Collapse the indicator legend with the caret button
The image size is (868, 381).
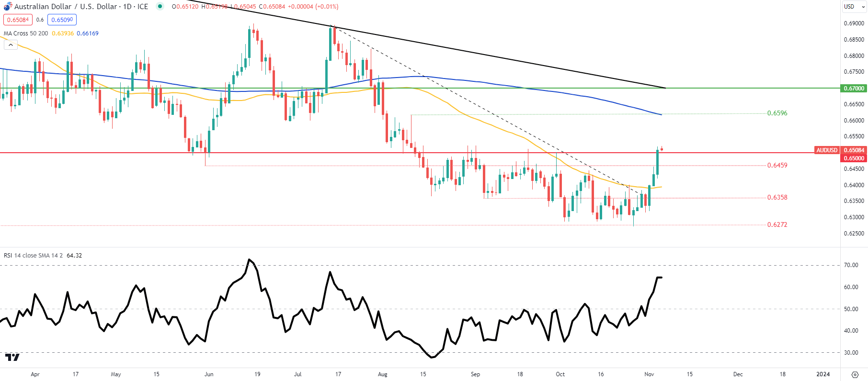coord(11,45)
